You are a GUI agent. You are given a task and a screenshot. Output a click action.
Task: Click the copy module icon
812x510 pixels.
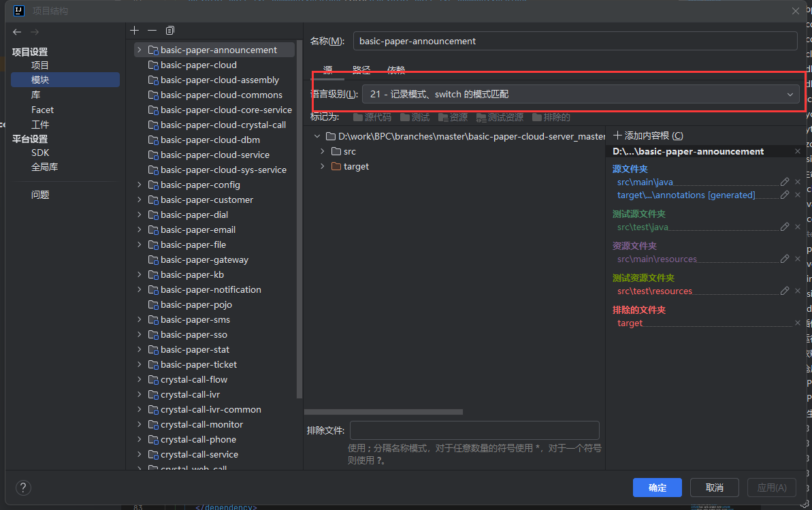(170, 31)
